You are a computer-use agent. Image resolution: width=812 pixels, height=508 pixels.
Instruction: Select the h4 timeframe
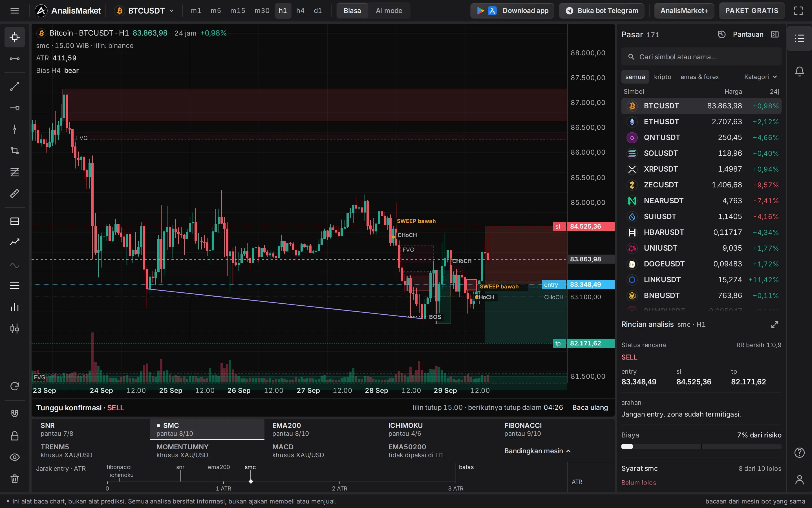click(300, 11)
